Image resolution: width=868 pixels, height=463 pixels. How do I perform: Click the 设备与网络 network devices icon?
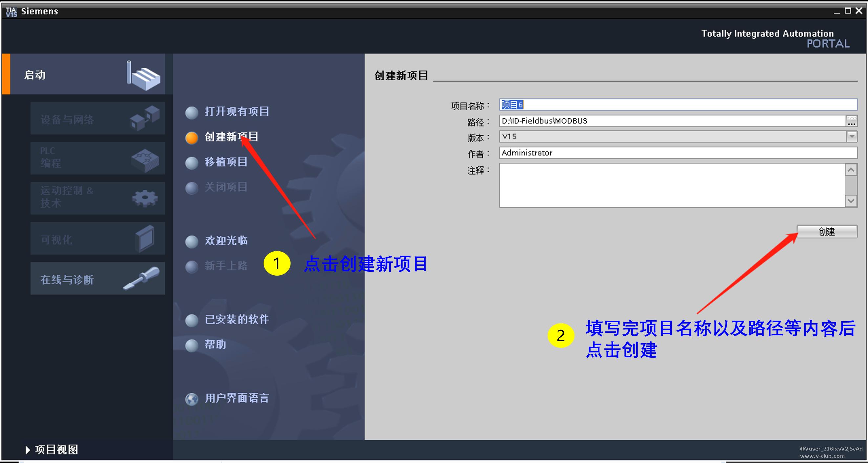coord(145,118)
